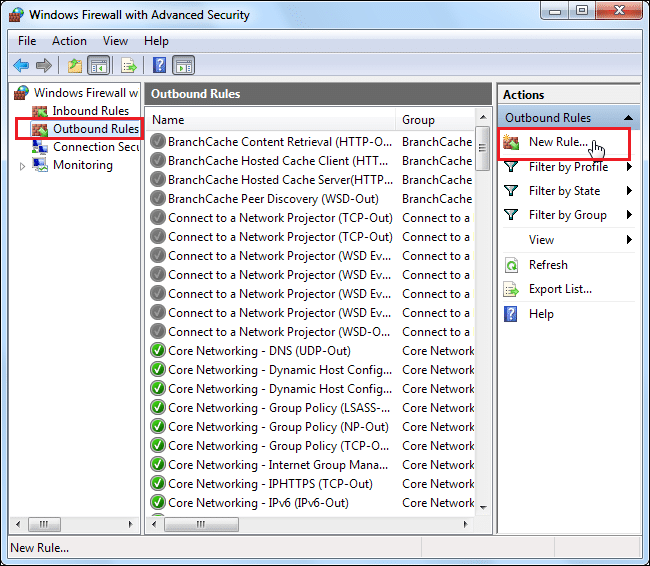Screen dimensions: 650x566
Task: Click vertical scrollbar up arrow in rules list
Action: 483,118
